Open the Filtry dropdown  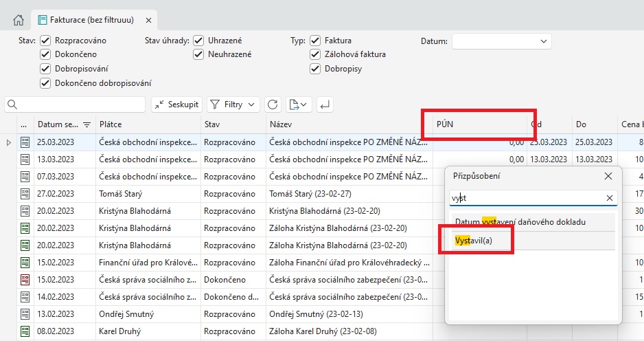pos(233,104)
